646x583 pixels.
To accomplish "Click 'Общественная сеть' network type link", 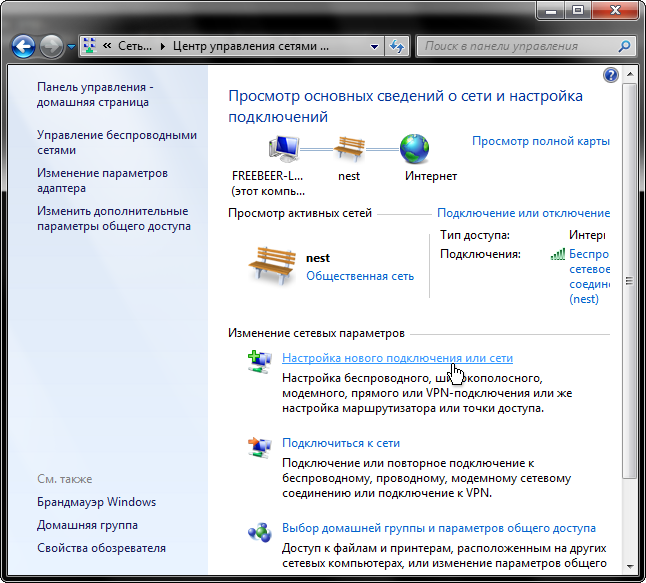I will tap(360, 276).
